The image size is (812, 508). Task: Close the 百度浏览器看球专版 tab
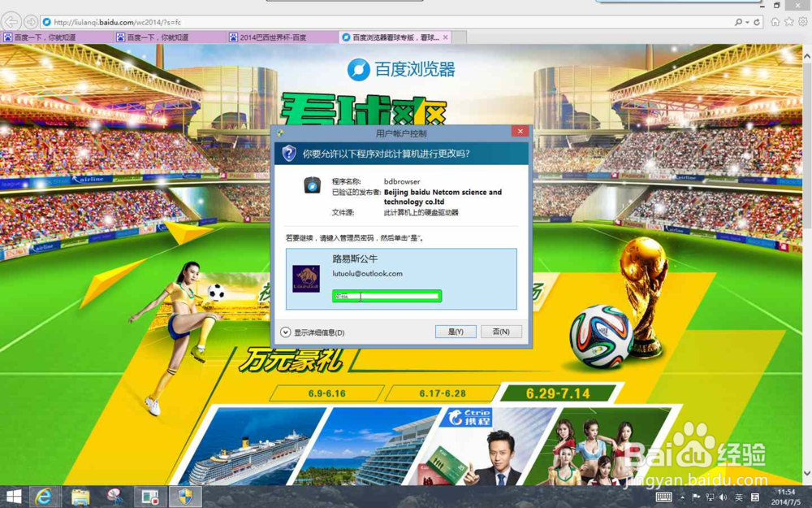click(445, 37)
